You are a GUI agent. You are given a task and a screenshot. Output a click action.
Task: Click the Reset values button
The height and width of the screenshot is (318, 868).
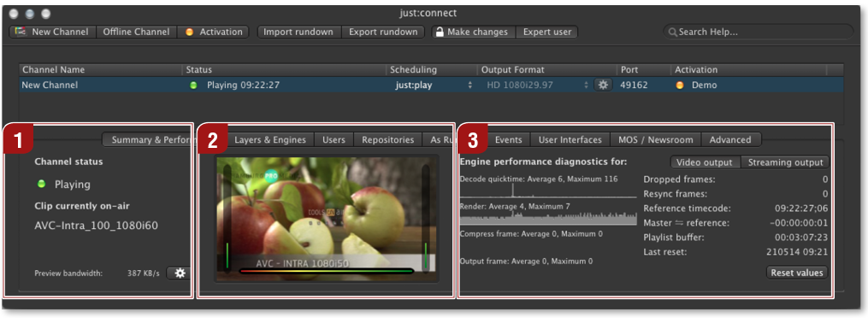[x=797, y=273]
